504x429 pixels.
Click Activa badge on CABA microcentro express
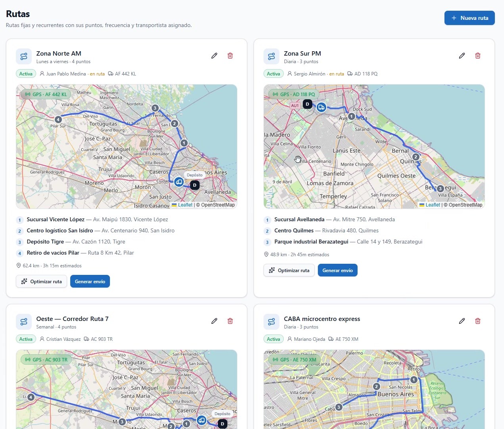[273, 339]
